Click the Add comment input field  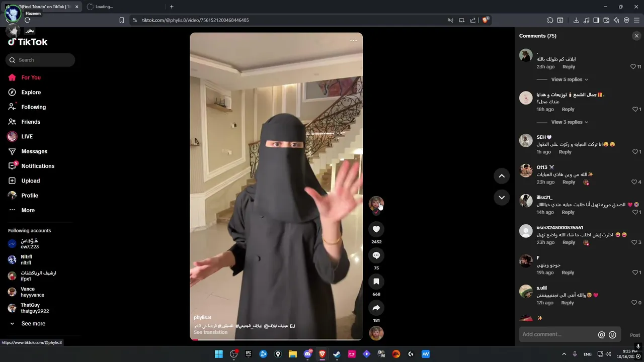point(558,335)
